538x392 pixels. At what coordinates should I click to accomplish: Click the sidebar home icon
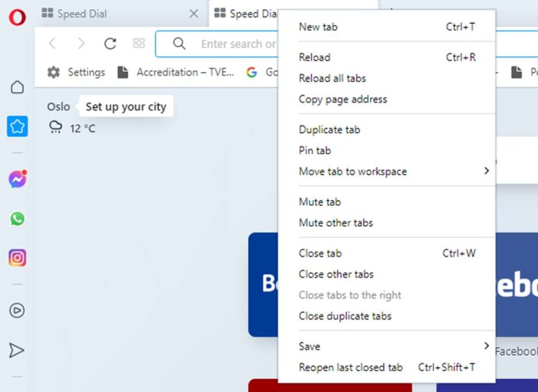click(x=17, y=86)
